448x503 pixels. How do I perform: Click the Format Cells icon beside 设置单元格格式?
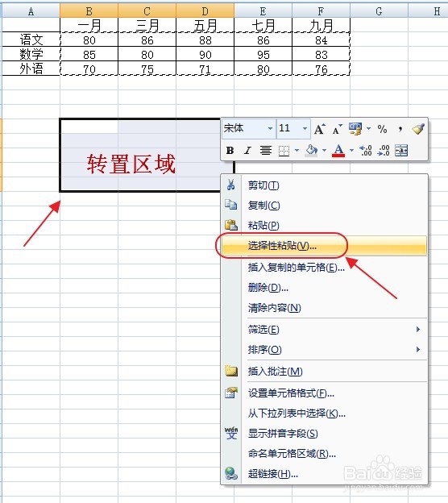tap(231, 393)
